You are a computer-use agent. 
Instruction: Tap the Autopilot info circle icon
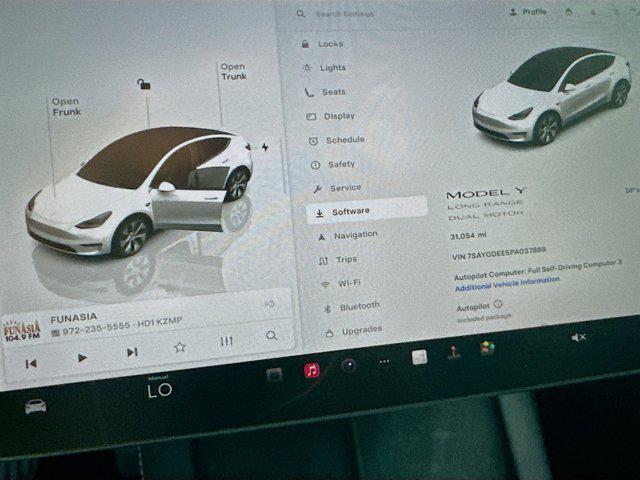498,304
